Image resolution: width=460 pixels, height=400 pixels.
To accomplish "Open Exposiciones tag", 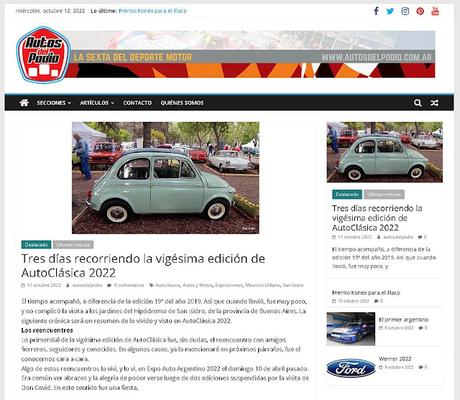I will 229,285.
